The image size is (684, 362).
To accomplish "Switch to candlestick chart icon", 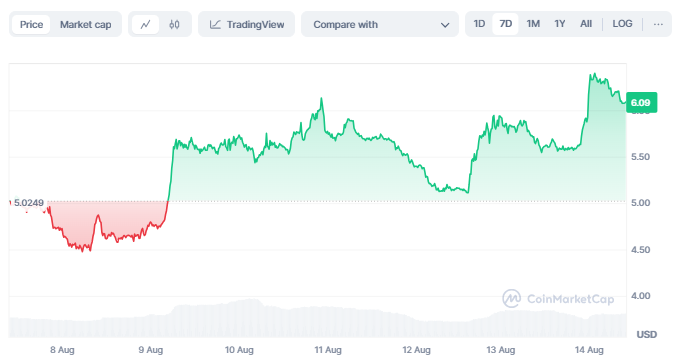I will tap(174, 24).
